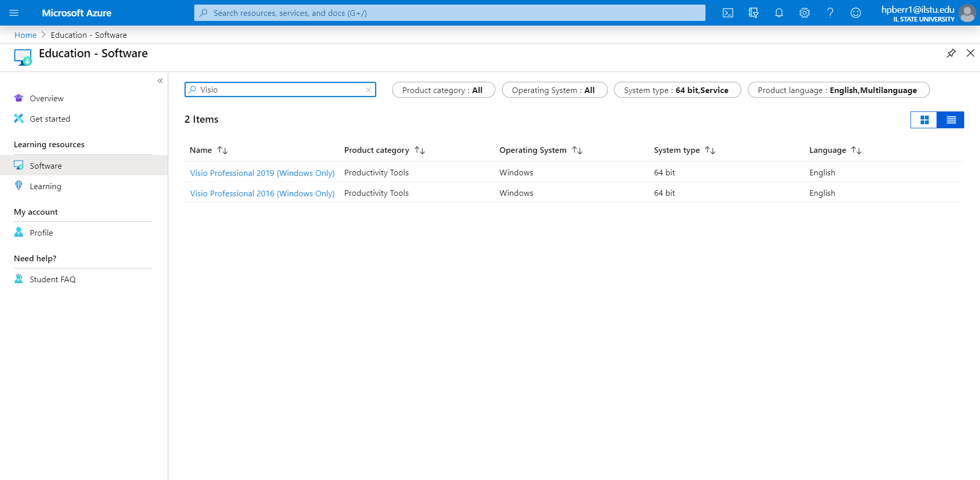Click Operating System column header
Image resolution: width=980 pixels, height=480 pixels.
pos(533,150)
